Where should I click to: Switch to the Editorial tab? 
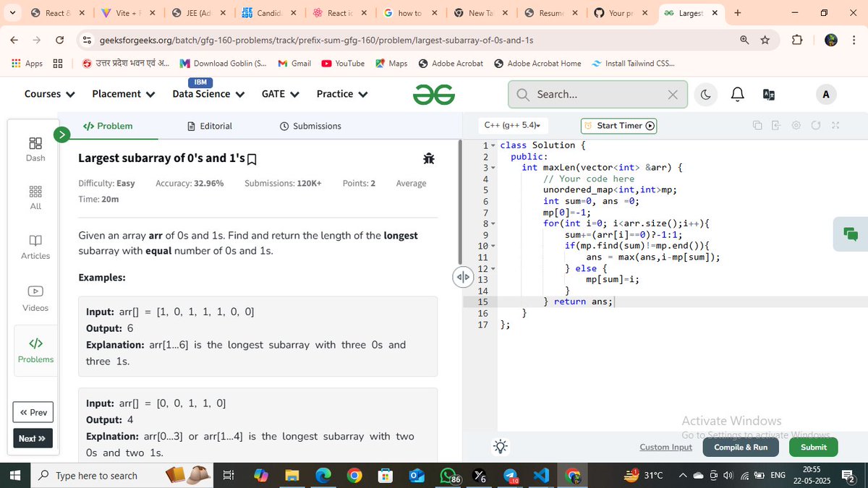210,126
